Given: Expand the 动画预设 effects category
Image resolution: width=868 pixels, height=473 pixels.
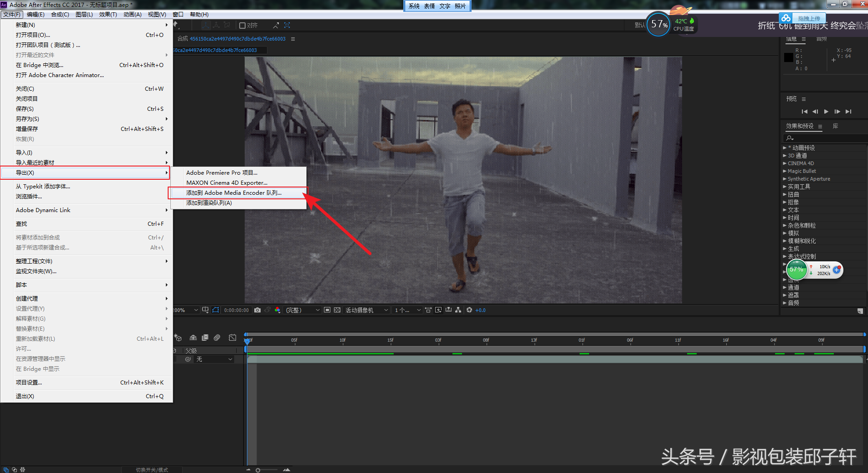Looking at the screenshot, I should pyautogui.click(x=785, y=148).
